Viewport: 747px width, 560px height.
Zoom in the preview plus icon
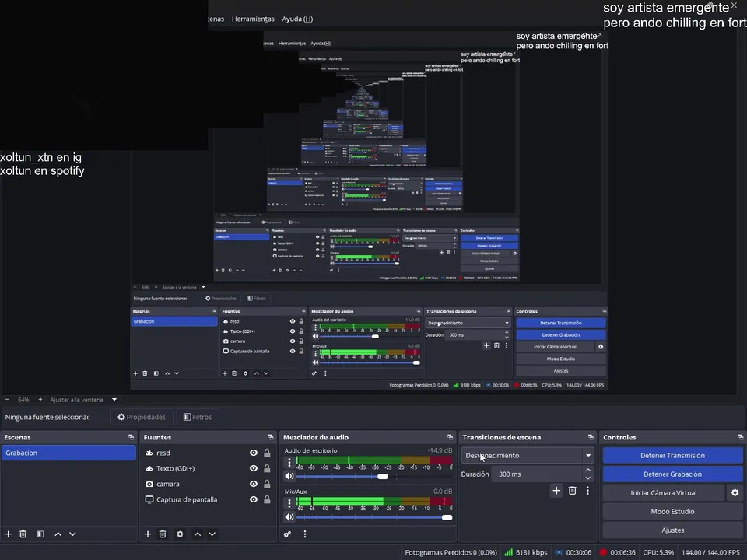point(40,400)
